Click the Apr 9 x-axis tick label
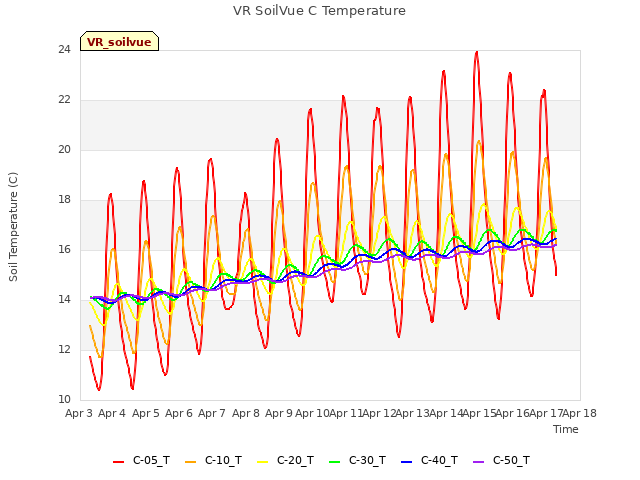 [279, 413]
